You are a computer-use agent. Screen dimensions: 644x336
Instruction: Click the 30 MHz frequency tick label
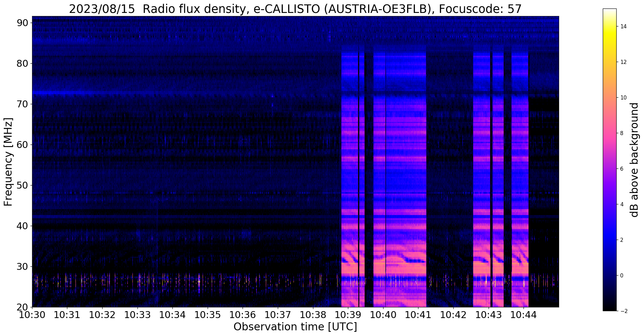coord(23,267)
